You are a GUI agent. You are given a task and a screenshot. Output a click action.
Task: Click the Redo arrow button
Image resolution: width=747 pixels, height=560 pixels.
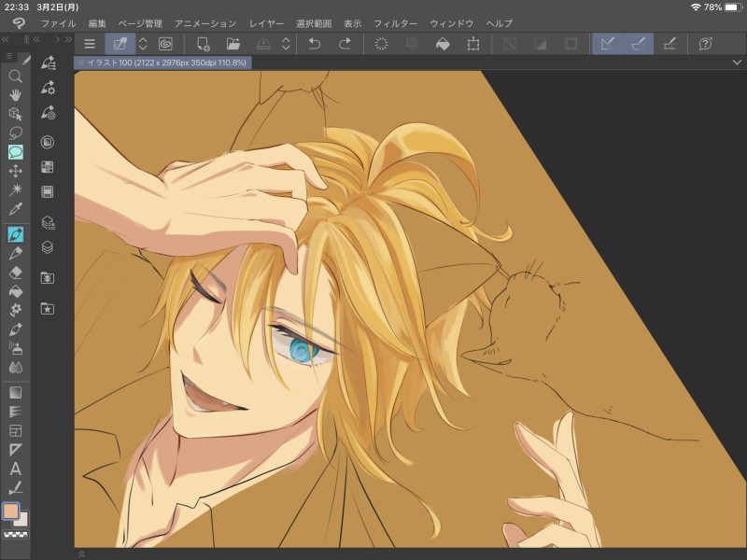345,44
